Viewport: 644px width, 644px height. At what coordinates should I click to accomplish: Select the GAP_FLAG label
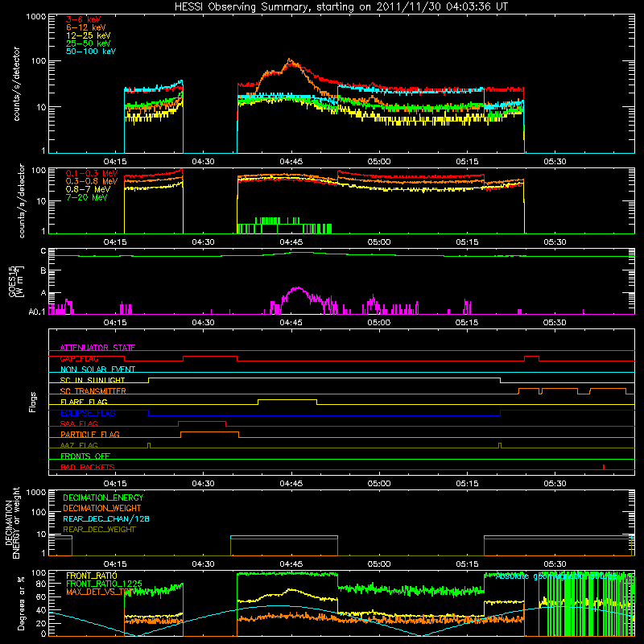(79, 358)
